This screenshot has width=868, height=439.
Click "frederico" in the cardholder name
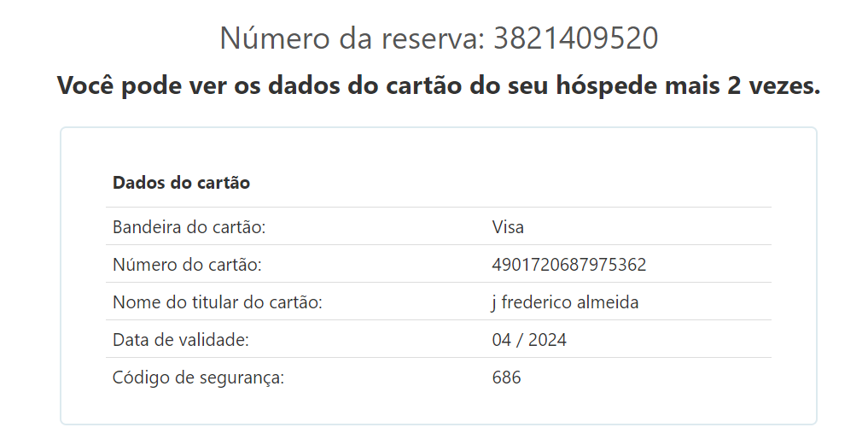click(537, 302)
